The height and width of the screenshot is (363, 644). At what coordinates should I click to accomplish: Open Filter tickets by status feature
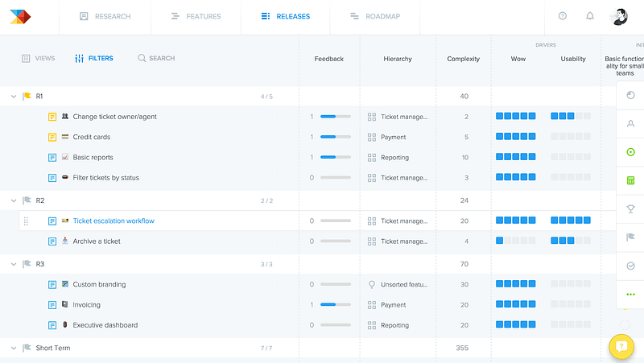(106, 178)
